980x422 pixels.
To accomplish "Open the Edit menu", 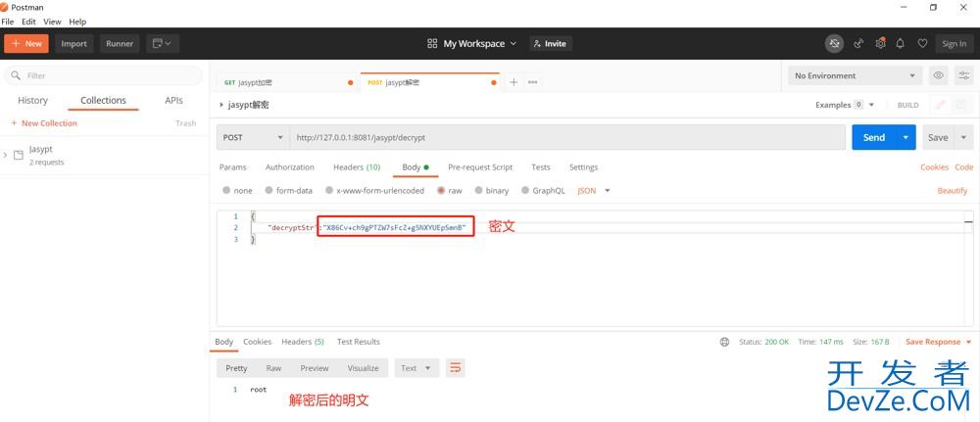I will click(x=28, y=22).
